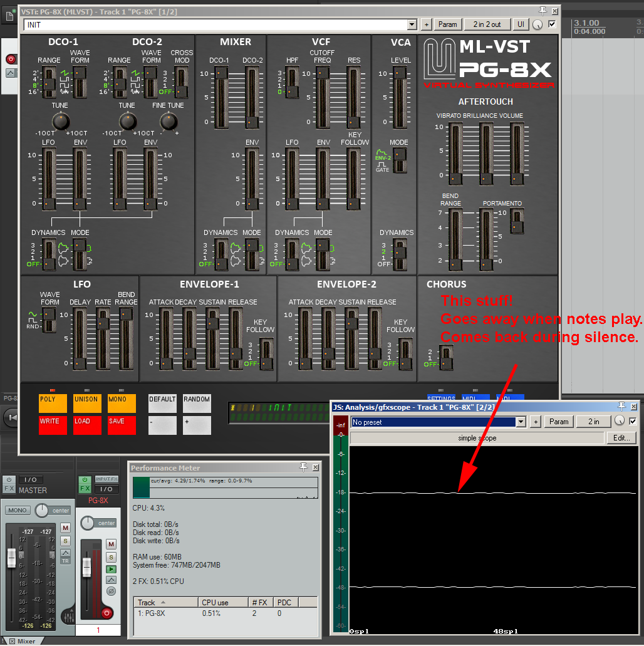Enable synth MONO voice mode
Viewport: 644px width, 646px height.
(122, 403)
